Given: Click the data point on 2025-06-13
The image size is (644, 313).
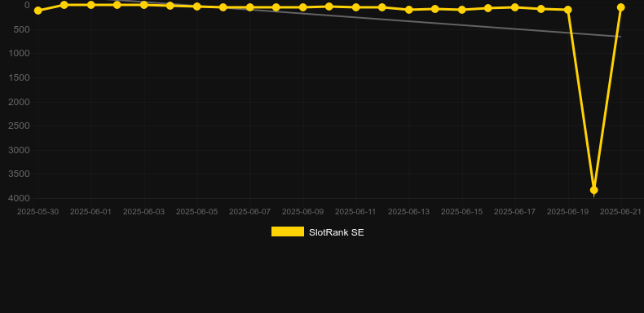Looking at the screenshot, I should click(x=409, y=10).
